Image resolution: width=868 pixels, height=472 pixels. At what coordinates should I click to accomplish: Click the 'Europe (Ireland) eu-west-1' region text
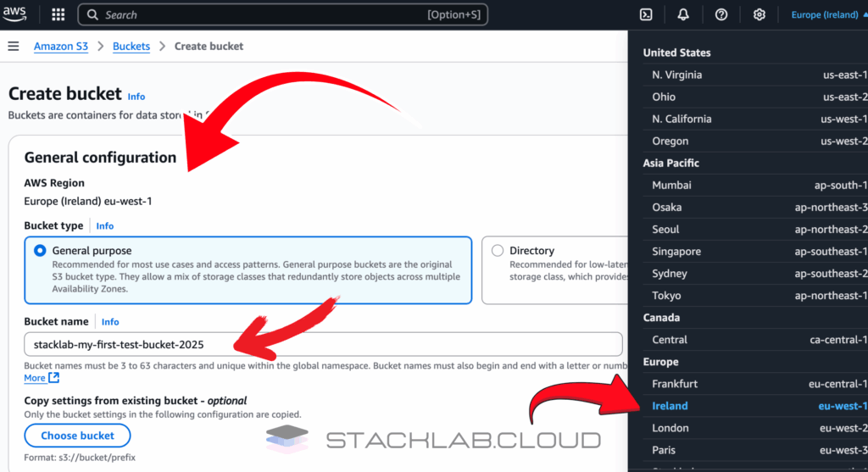[88, 201]
